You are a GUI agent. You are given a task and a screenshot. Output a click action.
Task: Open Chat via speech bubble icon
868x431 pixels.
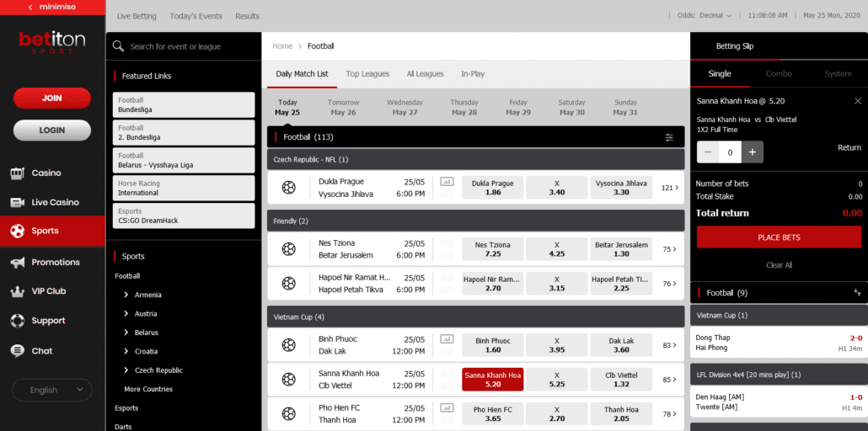pos(16,351)
